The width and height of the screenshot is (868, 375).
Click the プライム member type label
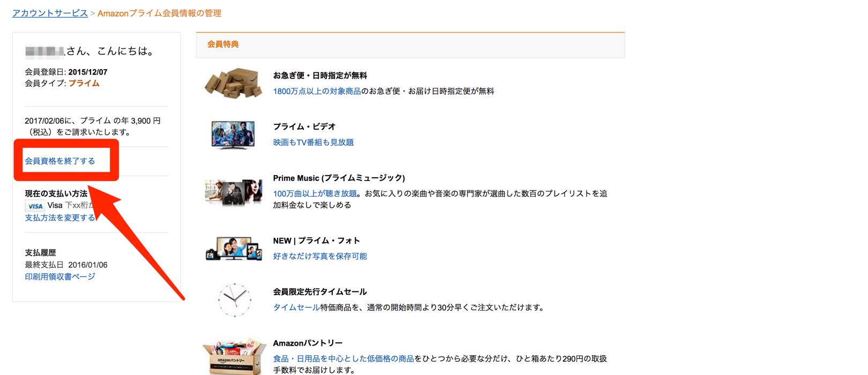84,83
